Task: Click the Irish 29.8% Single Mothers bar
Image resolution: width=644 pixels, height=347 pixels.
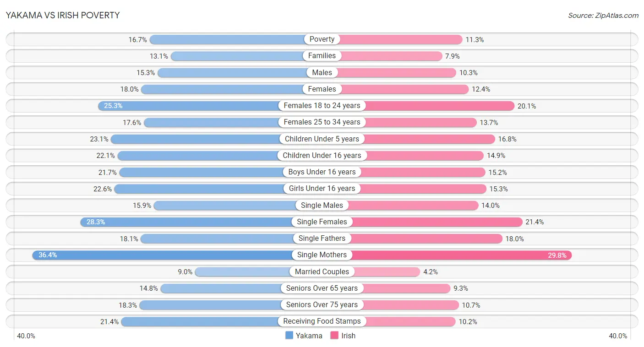Action: (447, 255)
